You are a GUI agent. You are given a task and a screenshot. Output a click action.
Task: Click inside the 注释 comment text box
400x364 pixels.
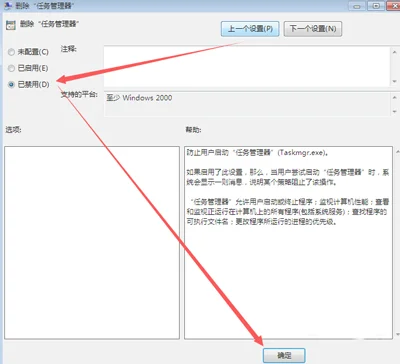point(247,67)
